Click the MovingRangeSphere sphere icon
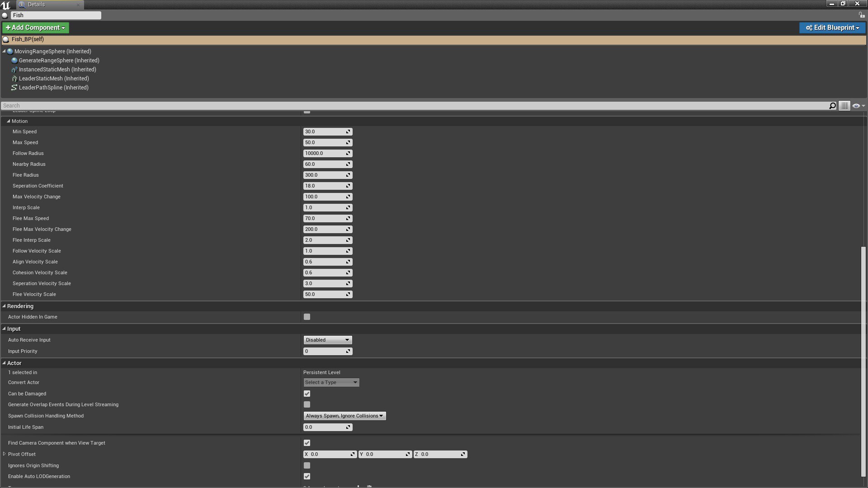 click(x=10, y=51)
